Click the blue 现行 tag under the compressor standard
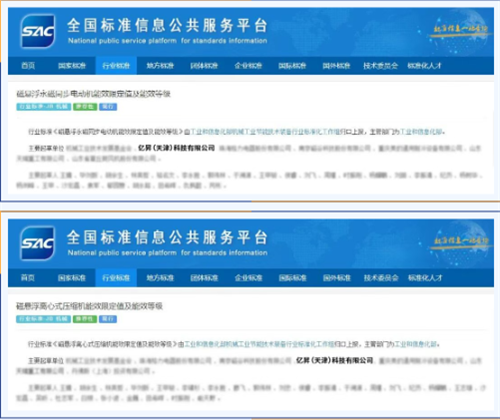This screenshot has height=420, width=500. [108, 319]
